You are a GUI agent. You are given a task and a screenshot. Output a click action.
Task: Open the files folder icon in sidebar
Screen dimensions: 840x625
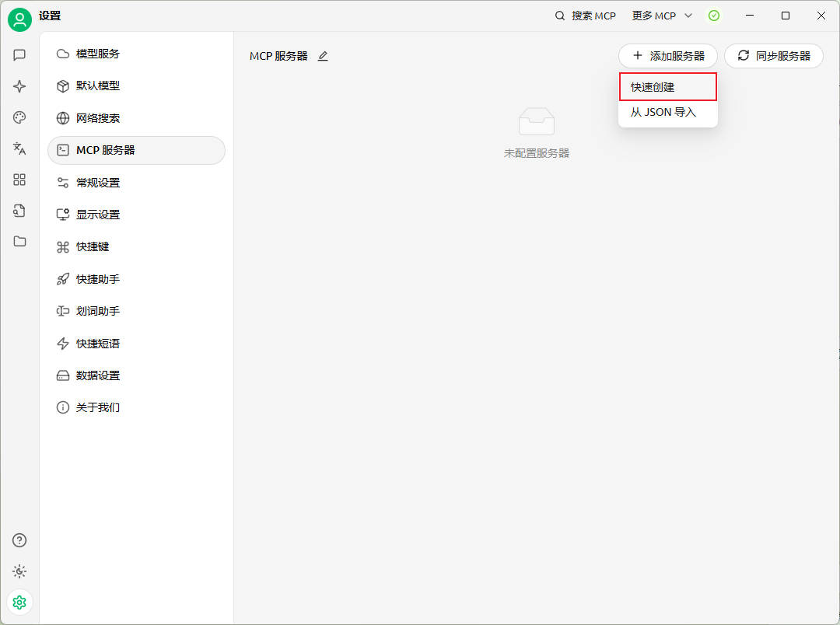point(19,241)
